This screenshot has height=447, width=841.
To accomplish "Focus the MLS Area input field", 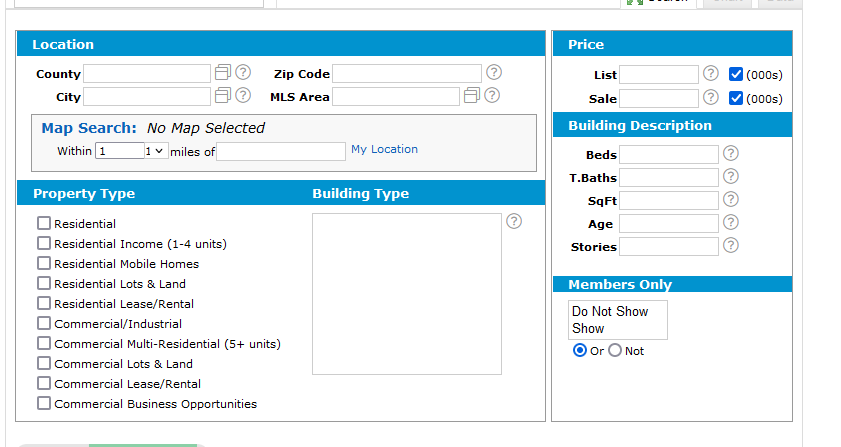I will [x=396, y=97].
